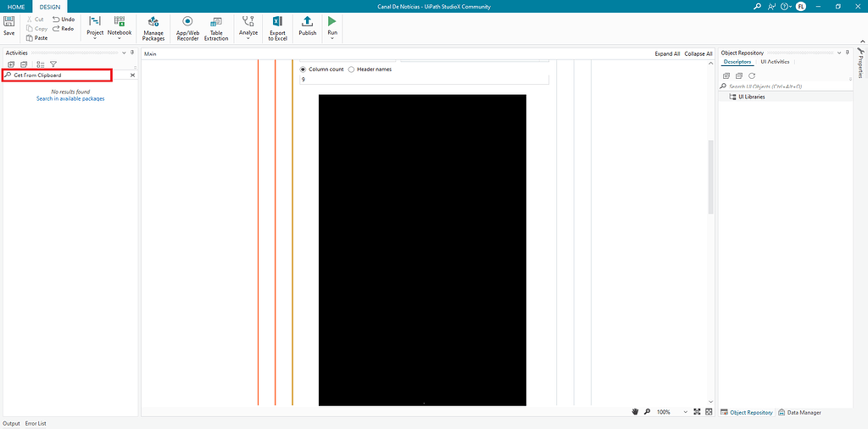
Task: Toggle grouping view in the Activities panel
Action: [41, 64]
